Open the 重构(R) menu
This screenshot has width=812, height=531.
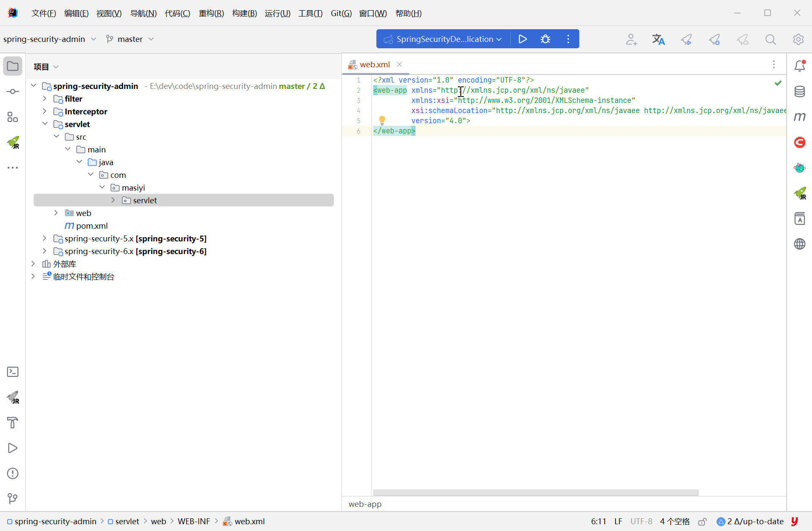tap(211, 14)
